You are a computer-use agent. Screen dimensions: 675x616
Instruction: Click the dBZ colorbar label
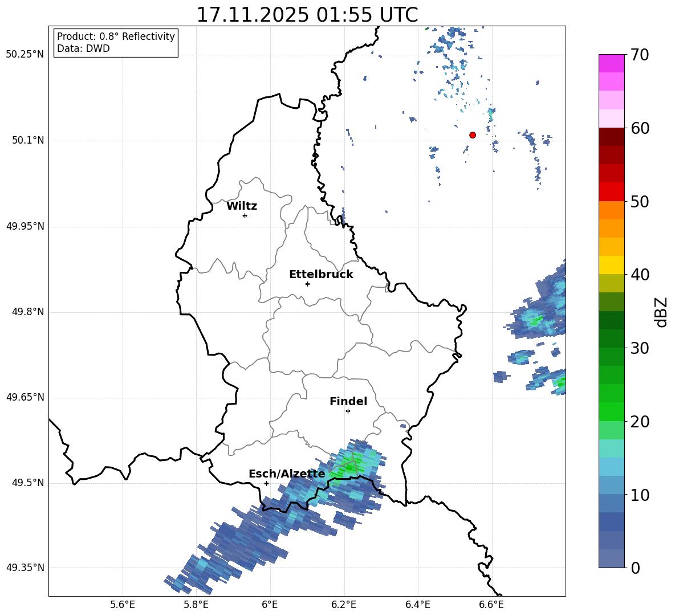click(661, 312)
